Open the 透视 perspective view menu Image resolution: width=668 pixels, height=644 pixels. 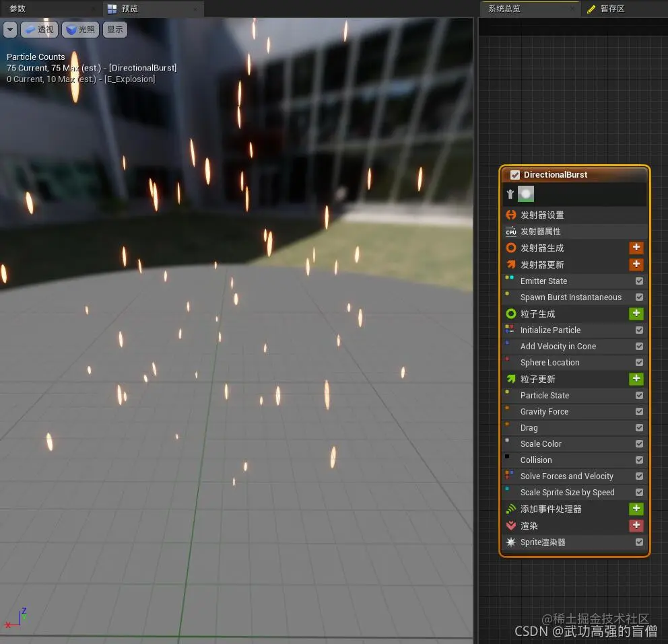(40, 30)
